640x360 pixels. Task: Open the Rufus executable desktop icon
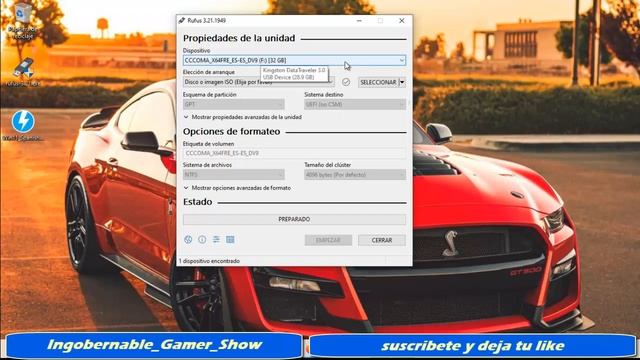(x=23, y=72)
